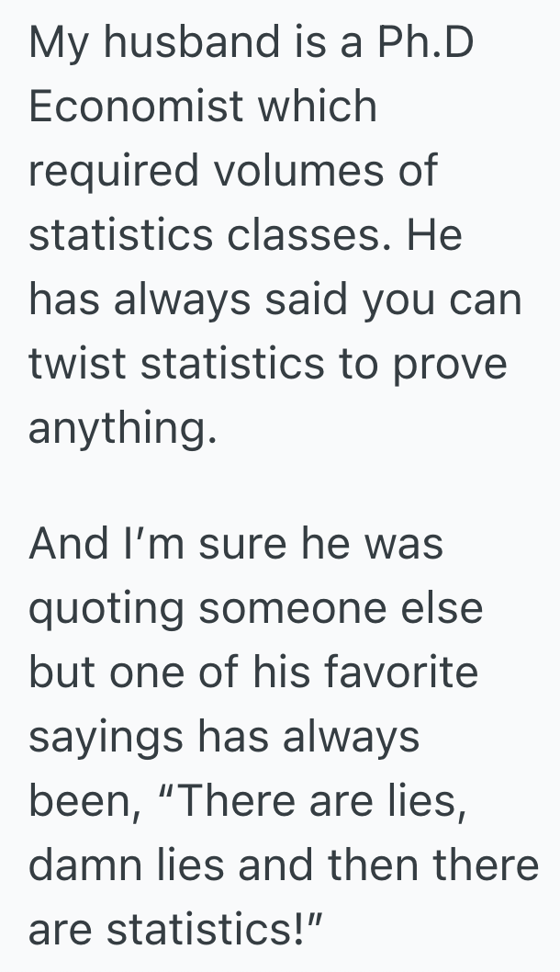Image resolution: width=560 pixels, height=972 pixels.
Task: Click the text "Ph.D"
Action: 424,43
